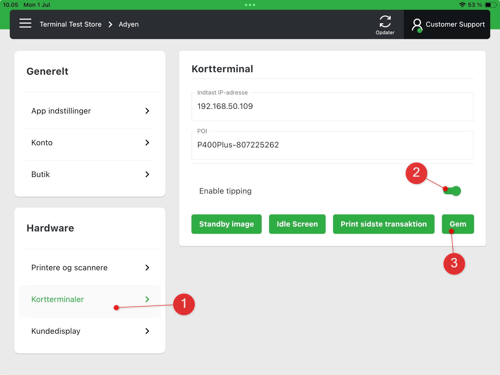
Task: Open the Kundedisplay section
Action: point(90,331)
